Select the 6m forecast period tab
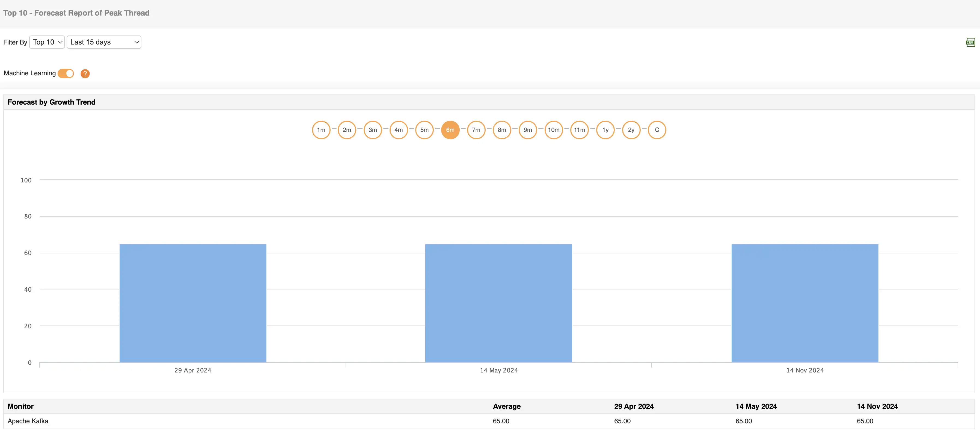Image resolution: width=980 pixels, height=432 pixels. pyautogui.click(x=450, y=129)
